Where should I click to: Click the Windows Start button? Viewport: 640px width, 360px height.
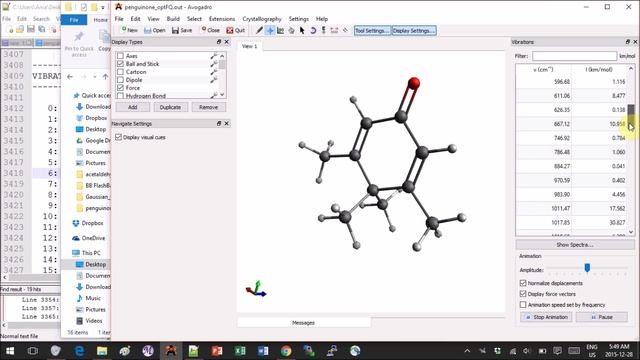(x=10, y=351)
